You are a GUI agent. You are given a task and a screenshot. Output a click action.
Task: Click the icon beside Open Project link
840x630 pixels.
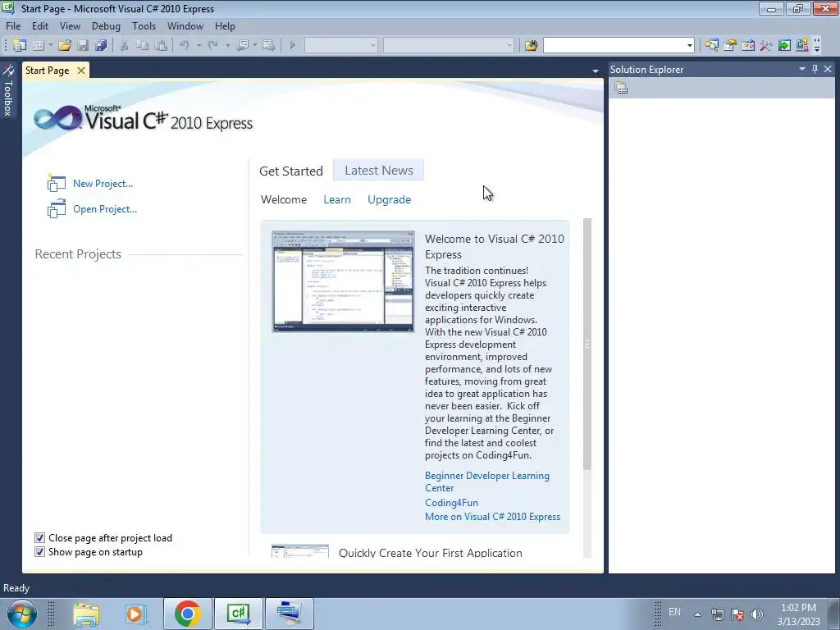(57, 209)
